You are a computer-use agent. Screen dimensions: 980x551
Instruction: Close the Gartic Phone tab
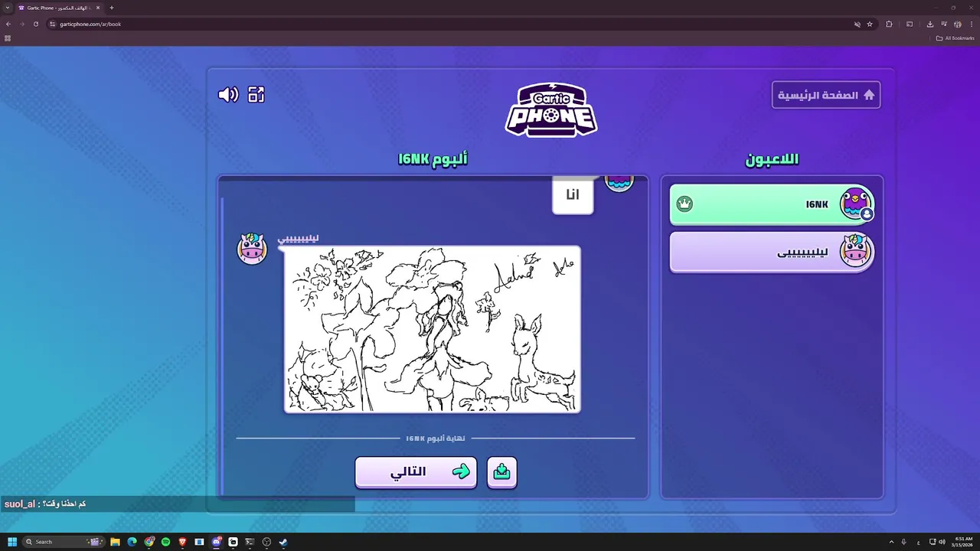point(98,8)
